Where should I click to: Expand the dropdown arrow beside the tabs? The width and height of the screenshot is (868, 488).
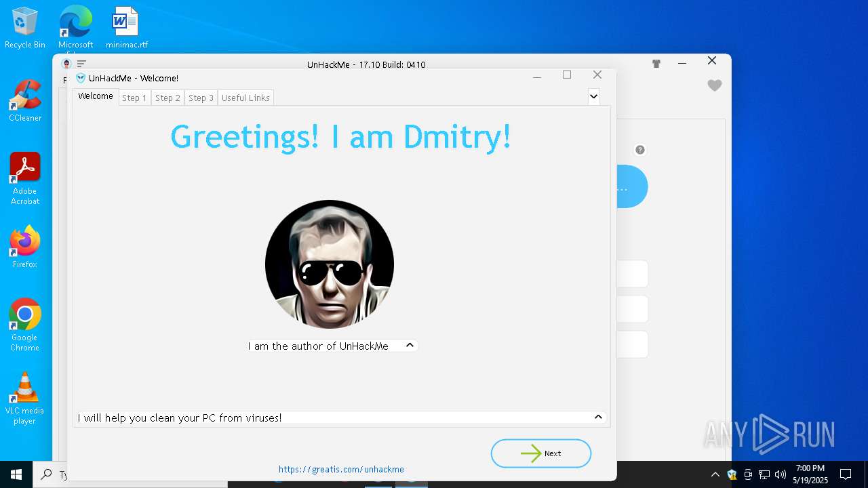click(593, 96)
